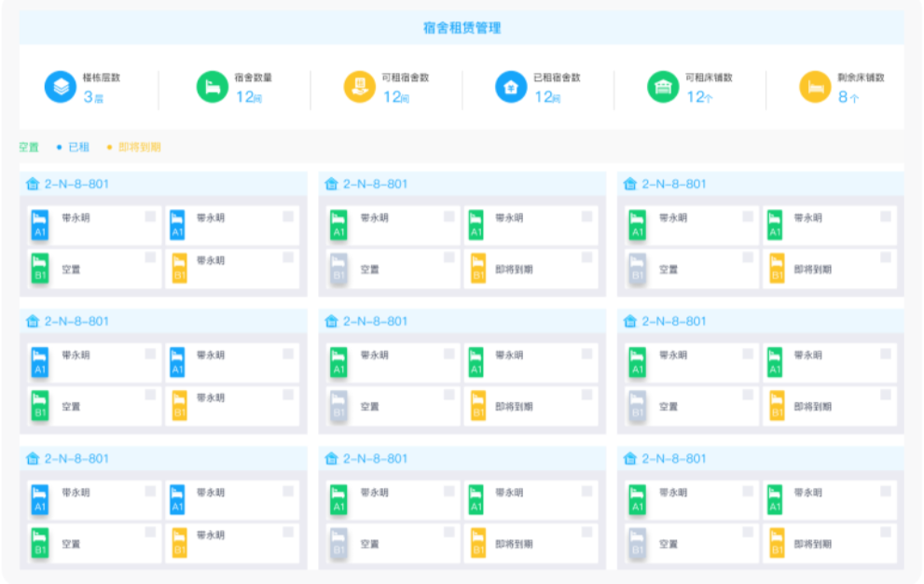Click the blue house icon for 已租宿舍数
This screenshot has width=924, height=584.
point(511,87)
